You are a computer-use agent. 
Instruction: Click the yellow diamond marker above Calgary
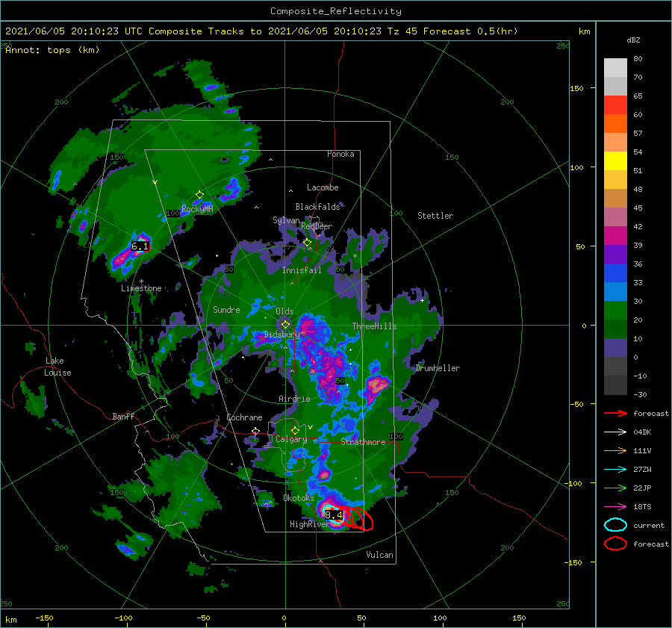tap(295, 430)
